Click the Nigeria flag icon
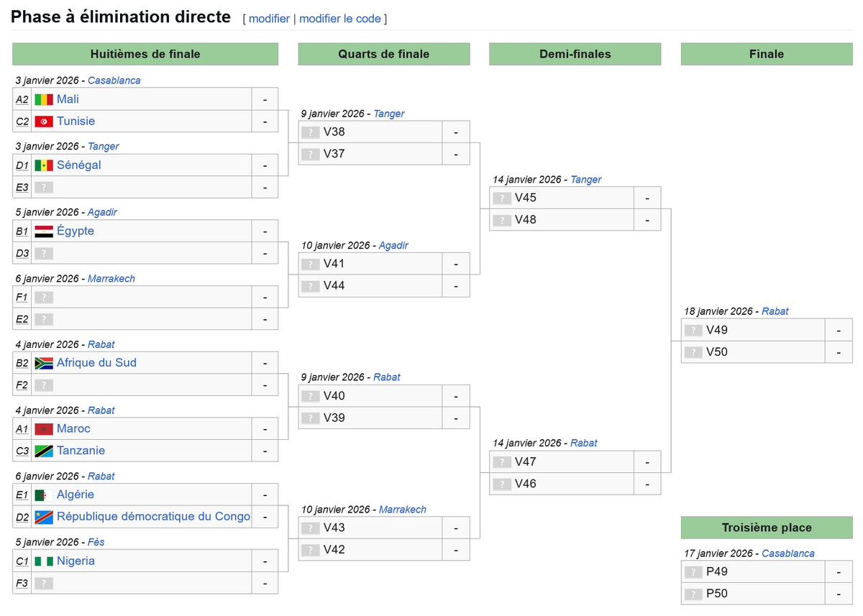 click(x=44, y=561)
